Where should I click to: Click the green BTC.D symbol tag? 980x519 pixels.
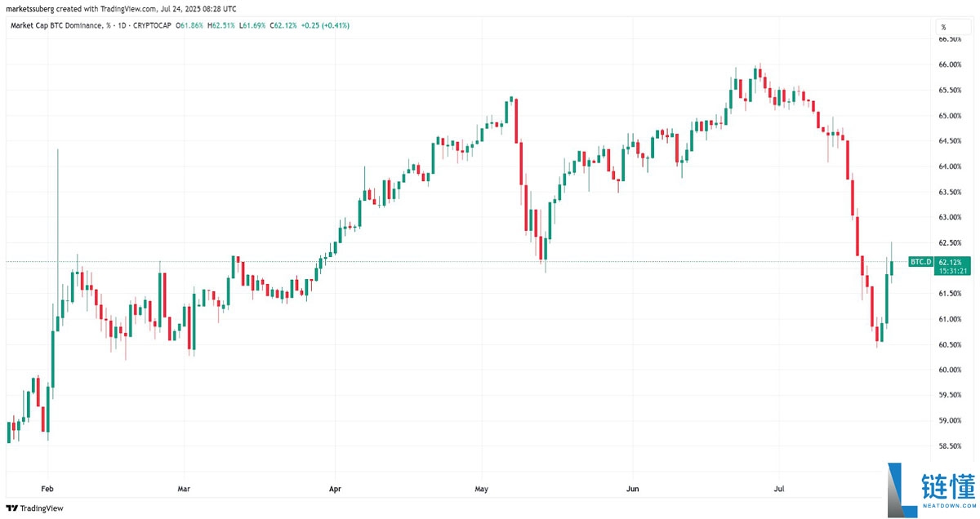point(920,261)
